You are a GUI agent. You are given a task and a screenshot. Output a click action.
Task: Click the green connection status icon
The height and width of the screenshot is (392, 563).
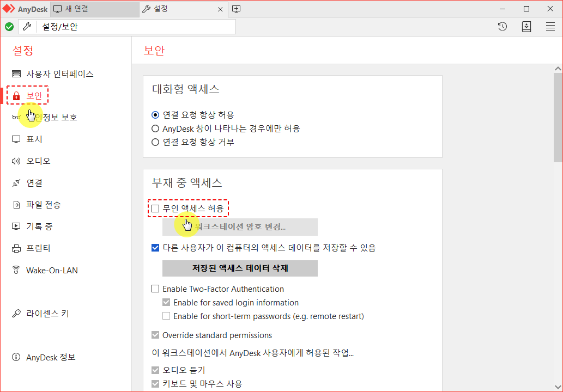coord(9,27)
